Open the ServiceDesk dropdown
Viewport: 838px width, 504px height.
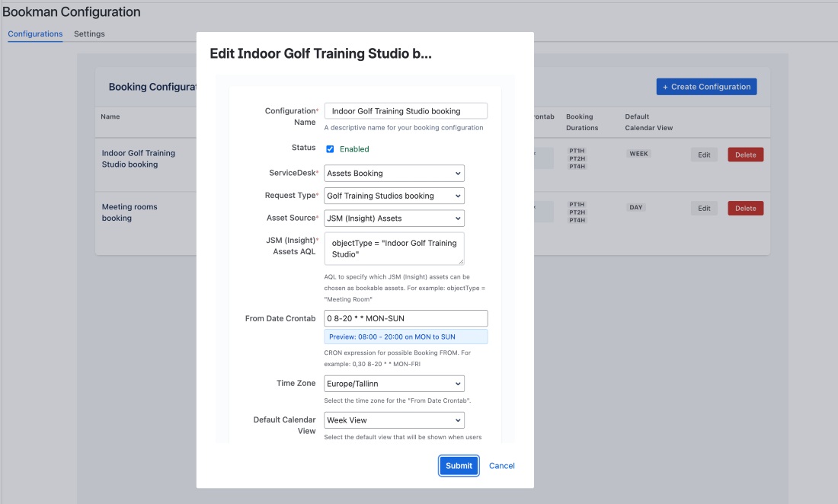394,173
